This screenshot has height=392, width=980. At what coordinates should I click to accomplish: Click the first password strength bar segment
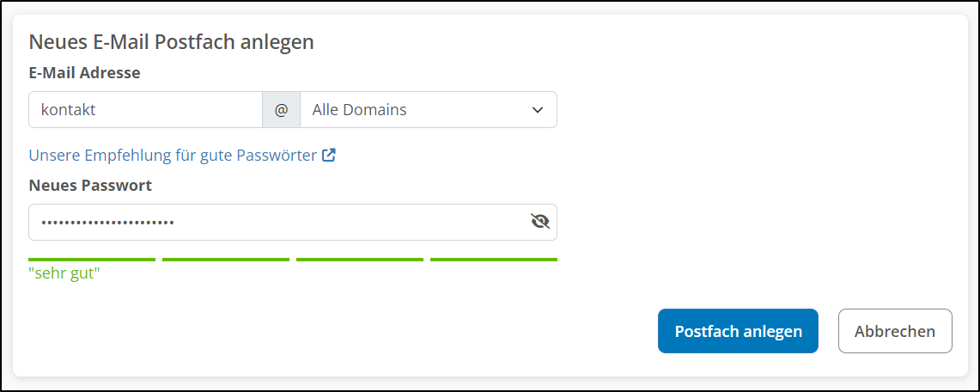[92, 259]
